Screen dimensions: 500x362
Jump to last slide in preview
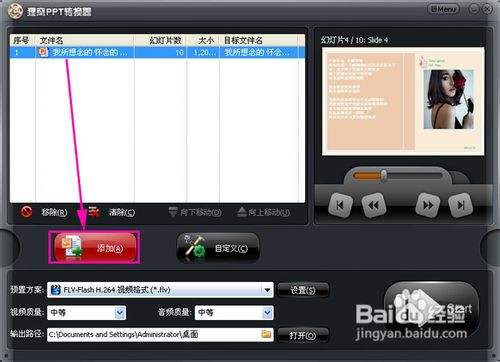point(461,205)
